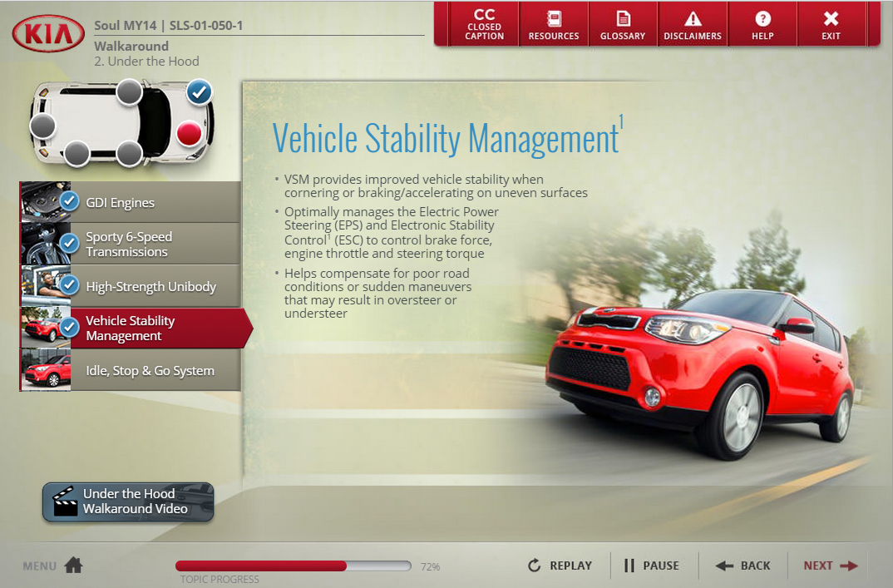
Task: Play the Under the Hood Walkaround Video
Action: tap(128, 502)
